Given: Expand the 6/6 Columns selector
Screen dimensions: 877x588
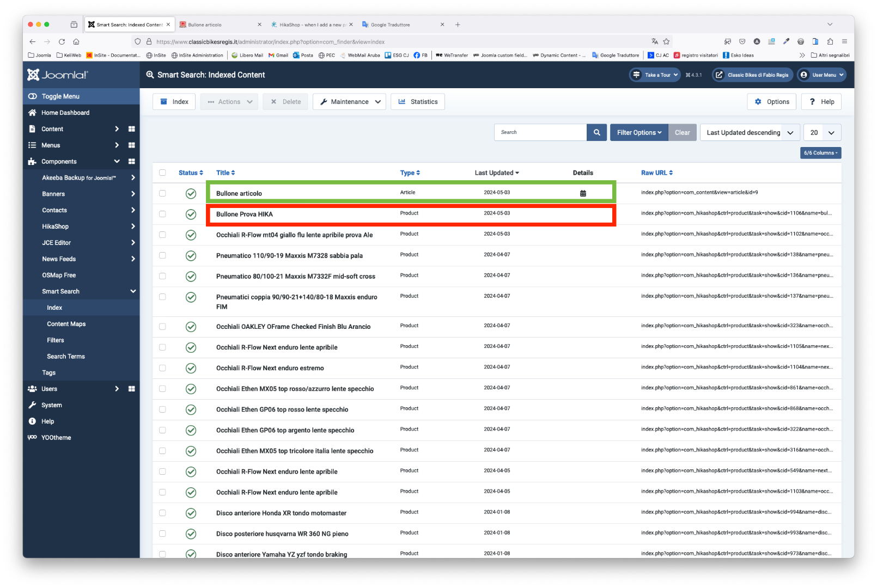Looking at the screenshot, I should pos(820,153).
